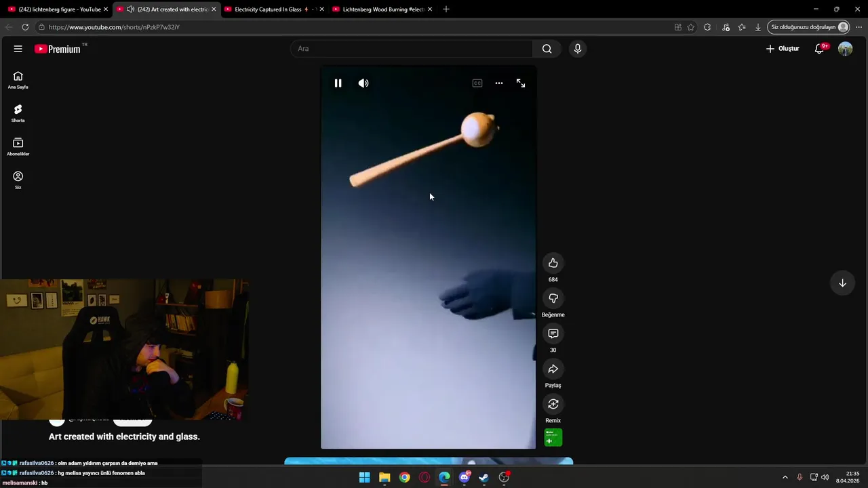Screen dimensions: 868x488
Task: Open File Explorer from the taskbar
Action: pyautogui.click(x=384, y=477)
